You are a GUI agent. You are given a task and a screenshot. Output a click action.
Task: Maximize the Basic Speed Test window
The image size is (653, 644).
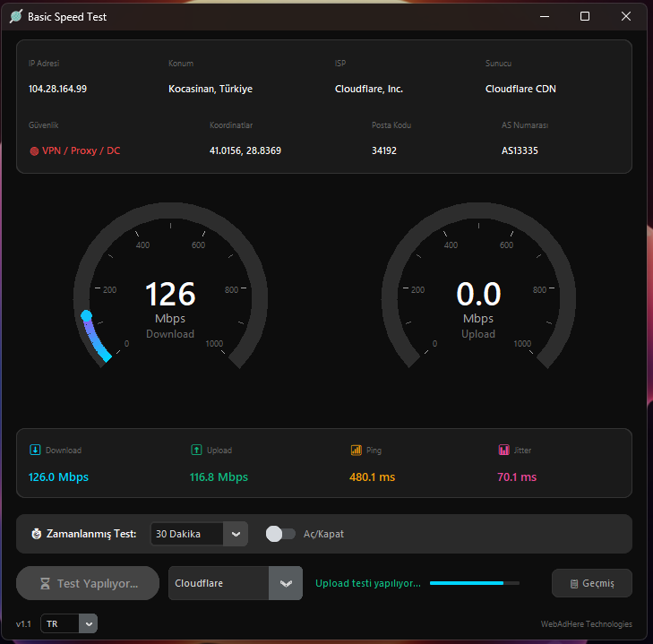click(585, 16)
